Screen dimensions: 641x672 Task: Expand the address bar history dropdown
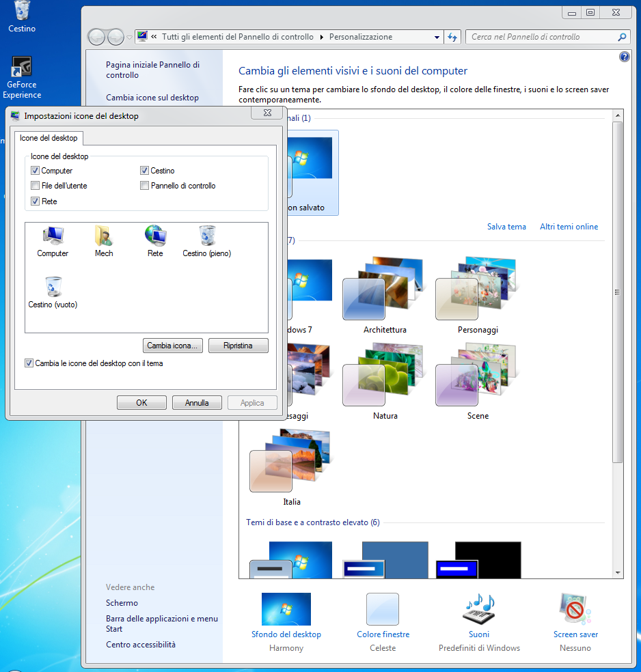pyautogui.click(x=437, y=37)
